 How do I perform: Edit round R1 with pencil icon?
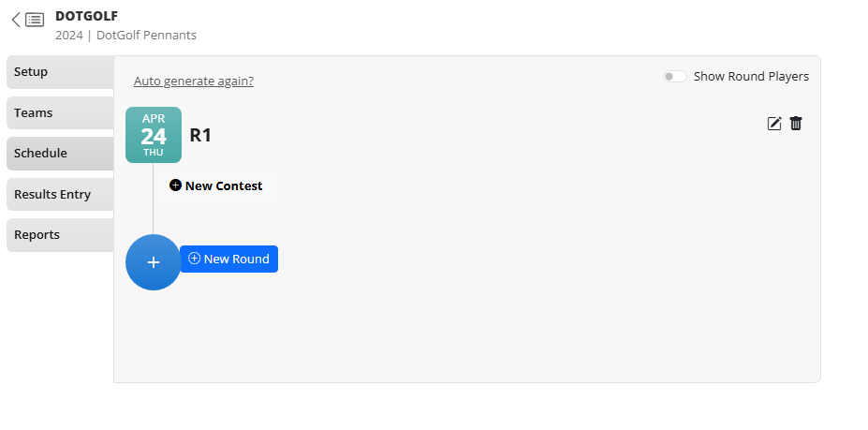coord(774,124)
